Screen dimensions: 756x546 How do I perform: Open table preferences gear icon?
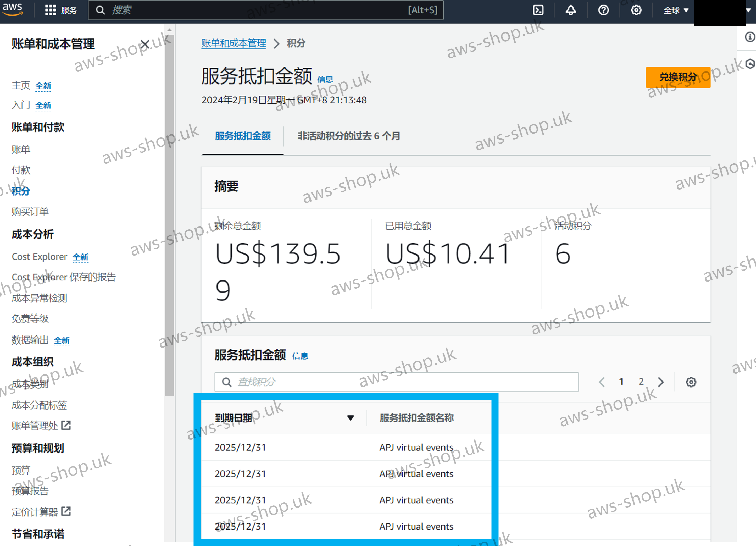tap(691, 382)
